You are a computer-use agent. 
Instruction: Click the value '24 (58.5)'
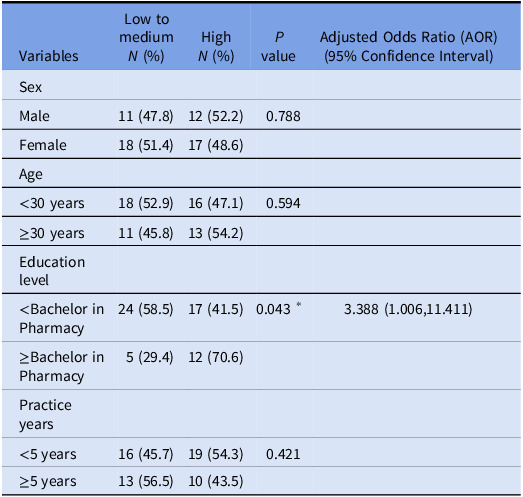click(146, 309)
